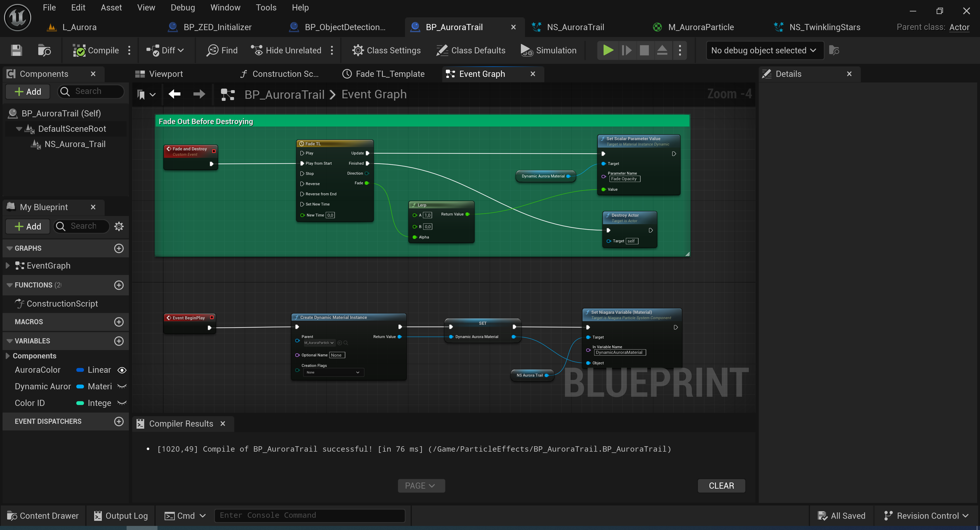Open play mode options menu
Viewport: 980px width, 530px height.
click(680, 50)
